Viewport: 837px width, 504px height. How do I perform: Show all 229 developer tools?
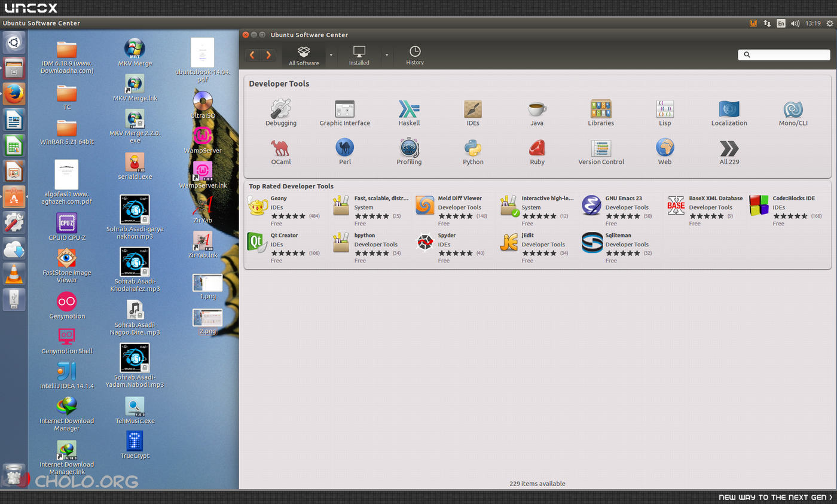pyautogui.click(x=729, y=152)
